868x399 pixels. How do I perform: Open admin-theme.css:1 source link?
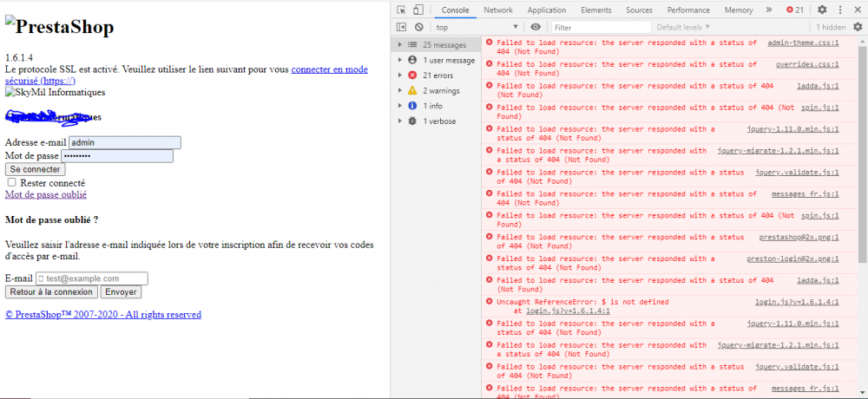pyautogui.click(x=803, y=43)
